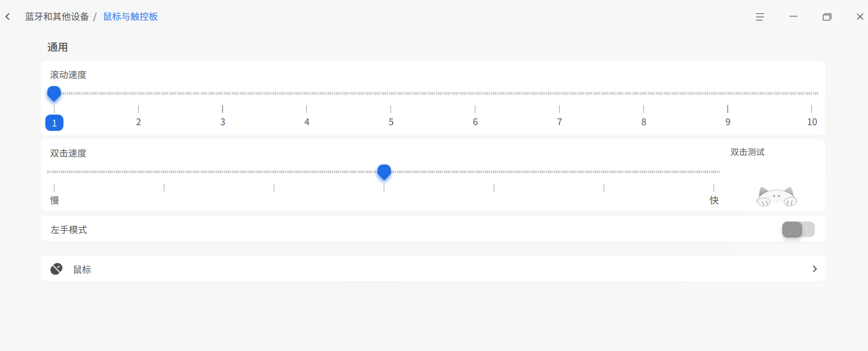Expand 鼠标 settings with chevron arrow
Image resolution: width=868 pixels, height=351 pixels.
coord(814,269)
